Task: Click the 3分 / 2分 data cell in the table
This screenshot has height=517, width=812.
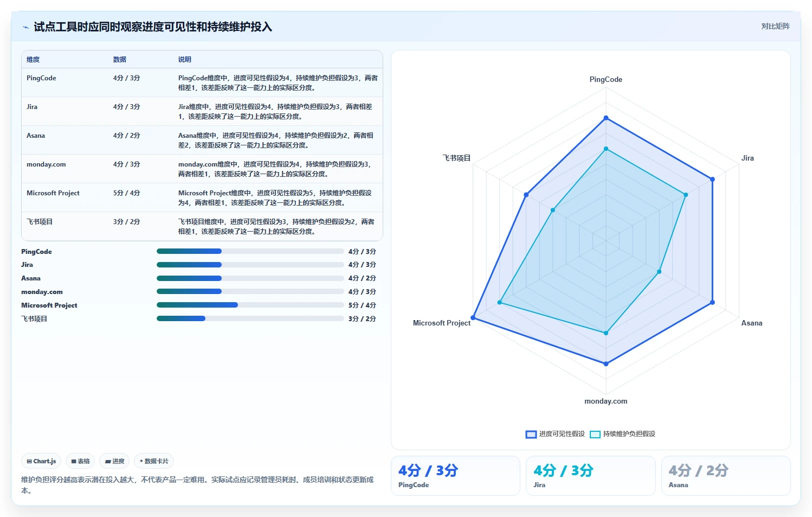Action: click(141, 226)
